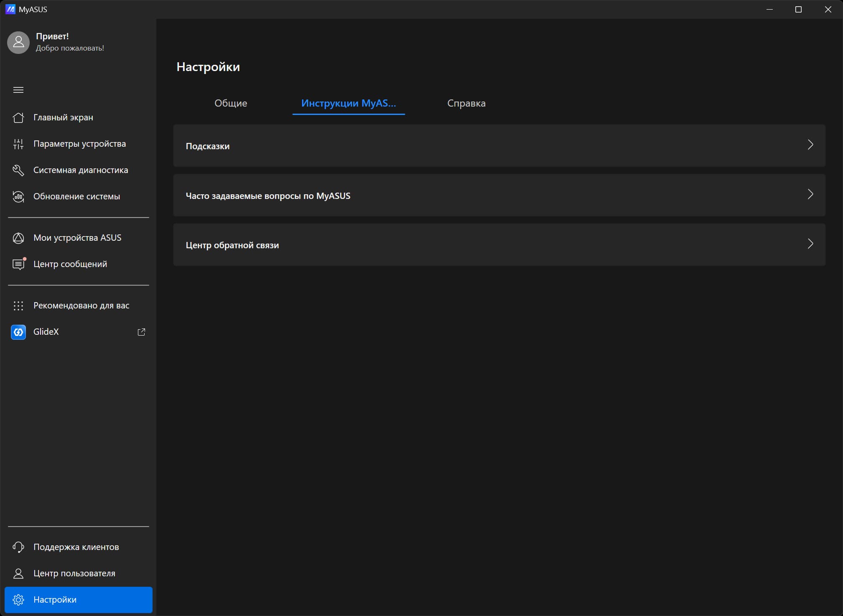Expand Часто задаваемые вопросы по MyASUS chevron
Screen dimensions: 843x616
pos(810,195)
